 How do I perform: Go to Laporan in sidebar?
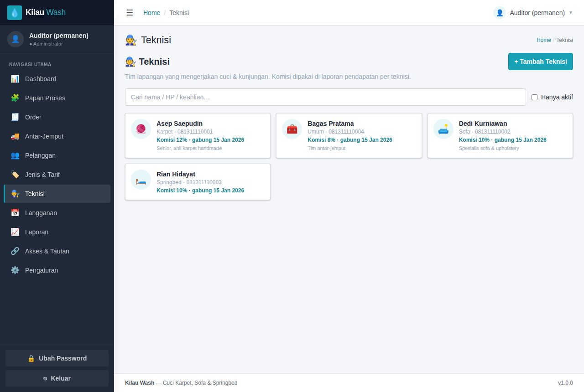tap(57, 232)
